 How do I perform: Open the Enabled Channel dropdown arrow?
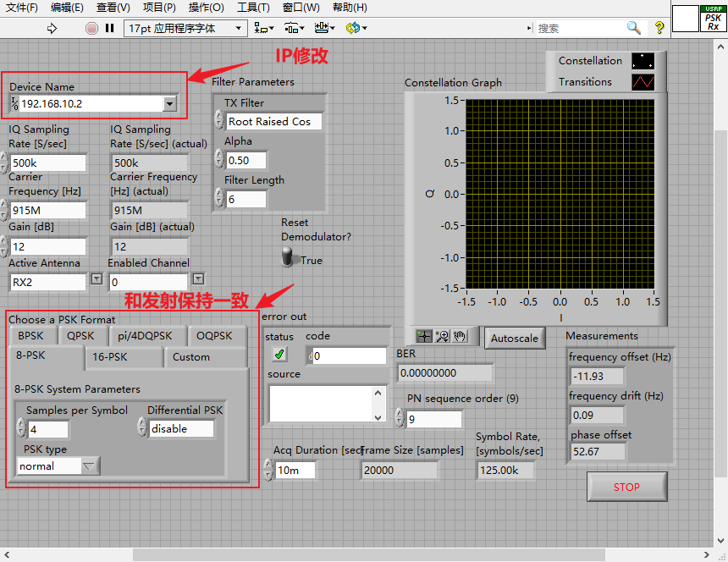(198, 279)
